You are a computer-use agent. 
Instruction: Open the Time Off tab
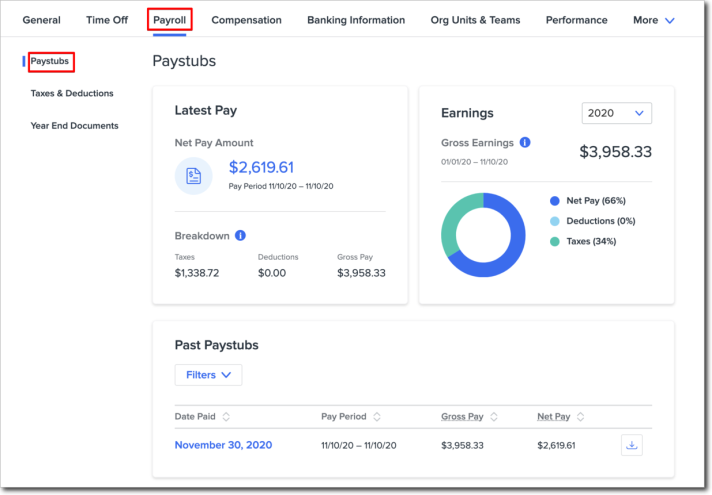pos(107,20)
